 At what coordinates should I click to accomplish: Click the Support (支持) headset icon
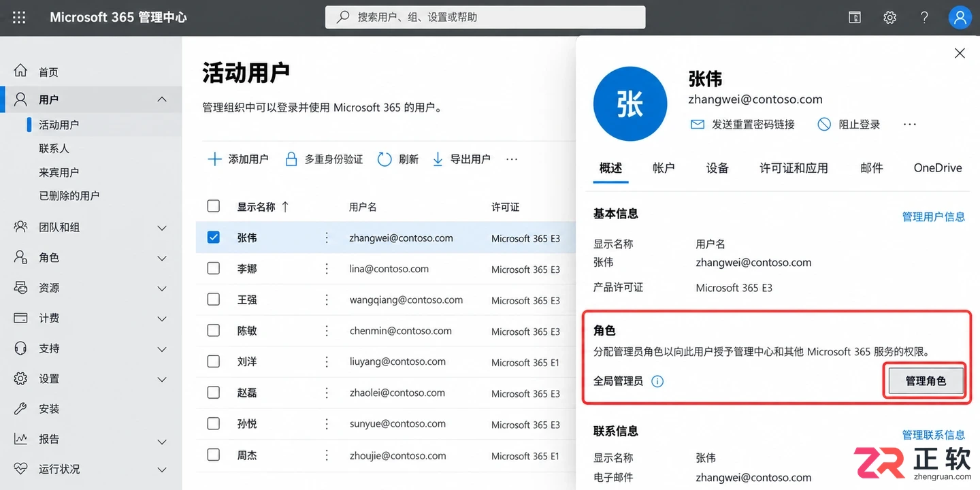[20, 348]
